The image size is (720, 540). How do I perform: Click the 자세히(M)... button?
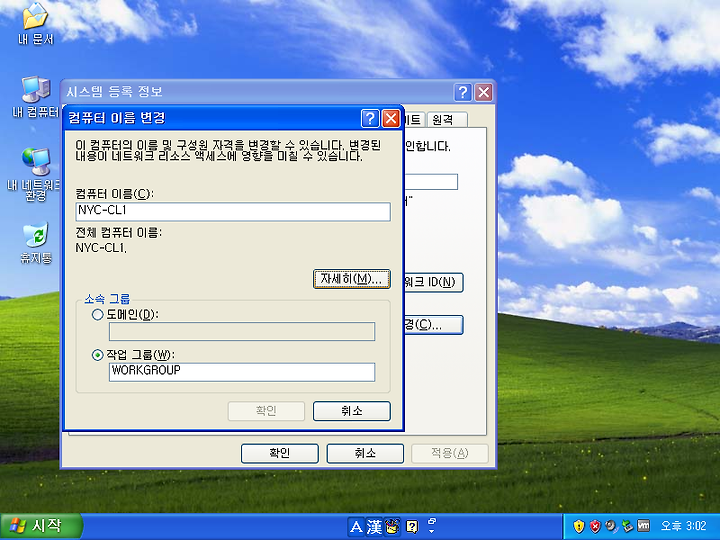coord(352,279)
